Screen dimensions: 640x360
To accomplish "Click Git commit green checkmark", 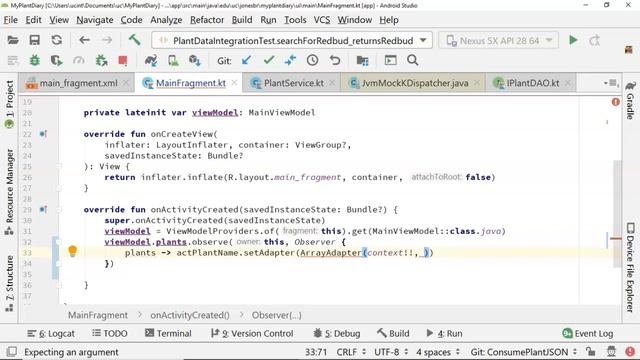I will 269,60.
